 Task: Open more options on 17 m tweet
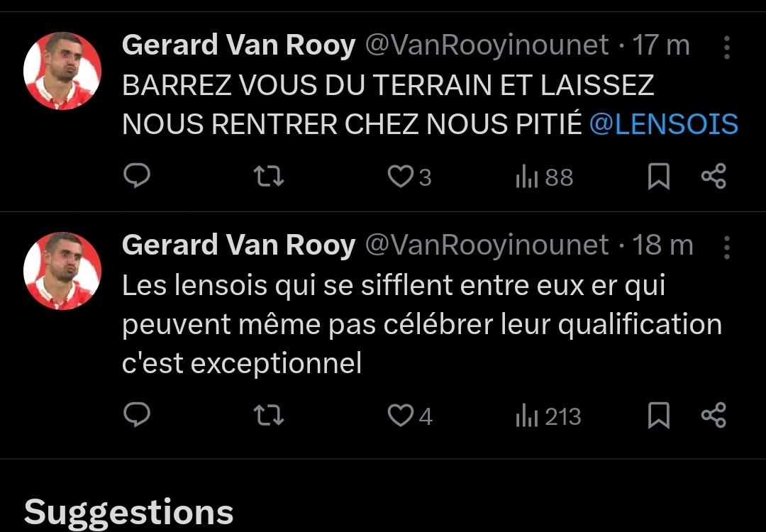(727, 47)
